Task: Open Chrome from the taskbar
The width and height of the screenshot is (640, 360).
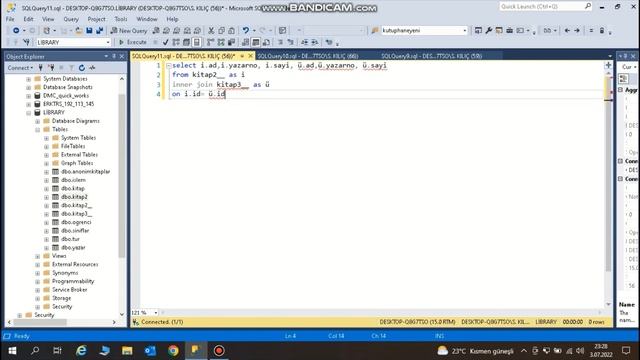Action: [x=173, y=351]
